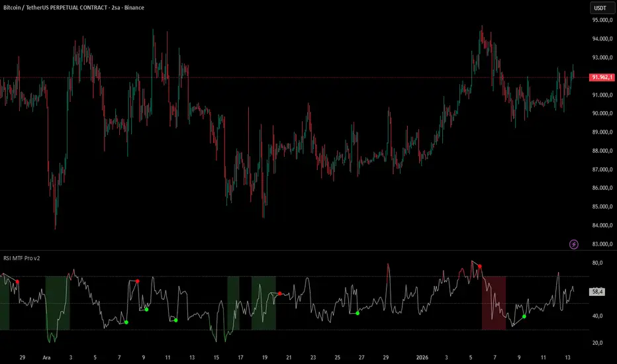Screen dimensions: 617x364
Task: Click the 58,4 RSI value label
Action: 597,292
